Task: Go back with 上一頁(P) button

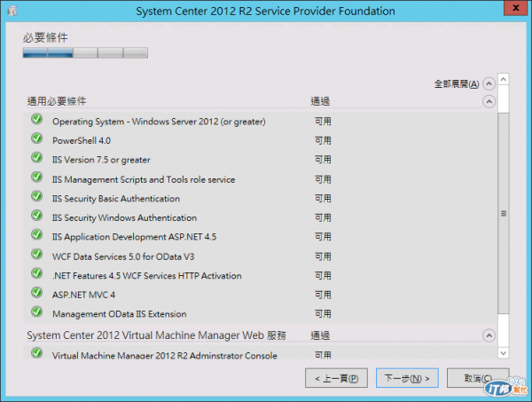Action: (336, 378)
